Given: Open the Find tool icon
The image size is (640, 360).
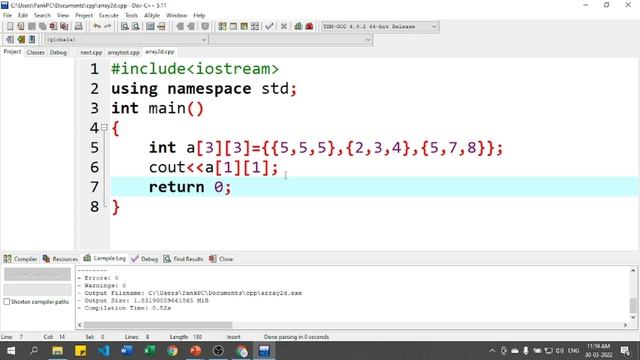Looking at the screenshot, I should point(124,27).
